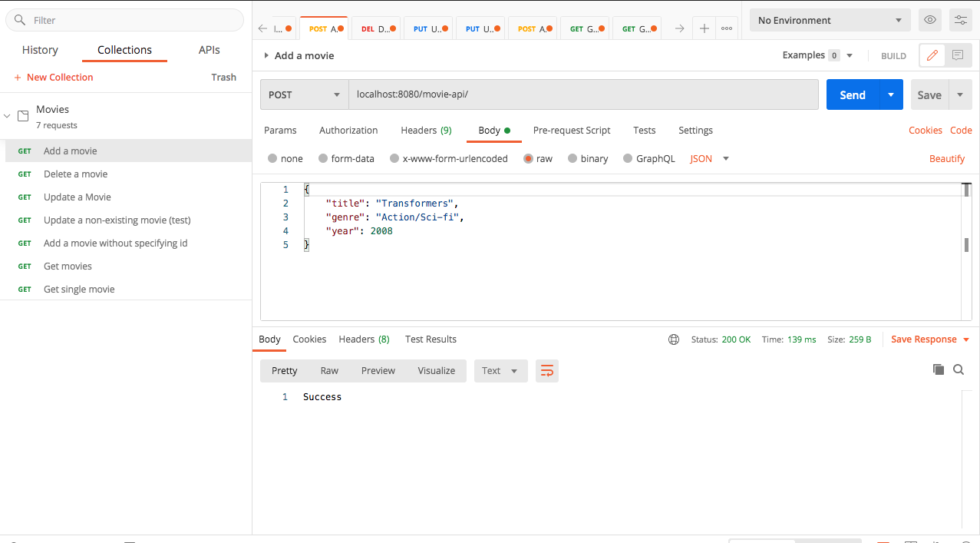Click the Save button
This screenshot has width=980, height=543.
click(929, 95)
